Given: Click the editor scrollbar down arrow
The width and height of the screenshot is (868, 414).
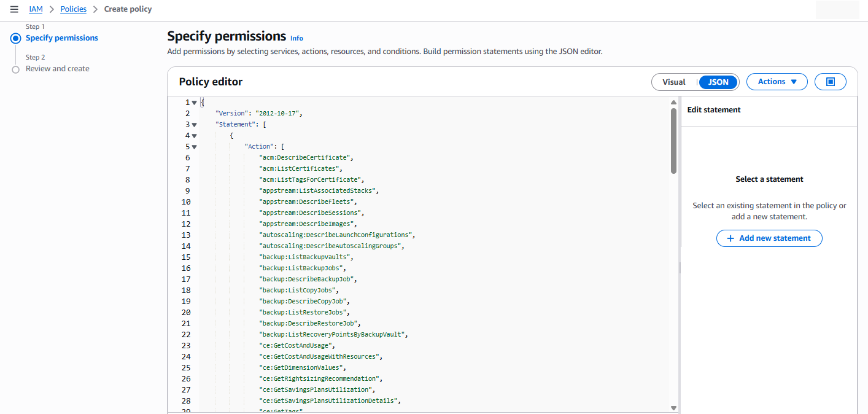Looking at the screenshot, I should (673, 408).
